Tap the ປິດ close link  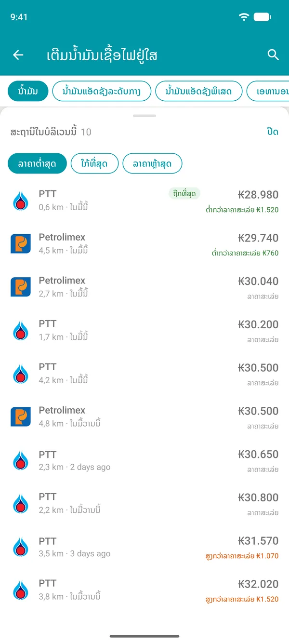click(x=273, y=132)
